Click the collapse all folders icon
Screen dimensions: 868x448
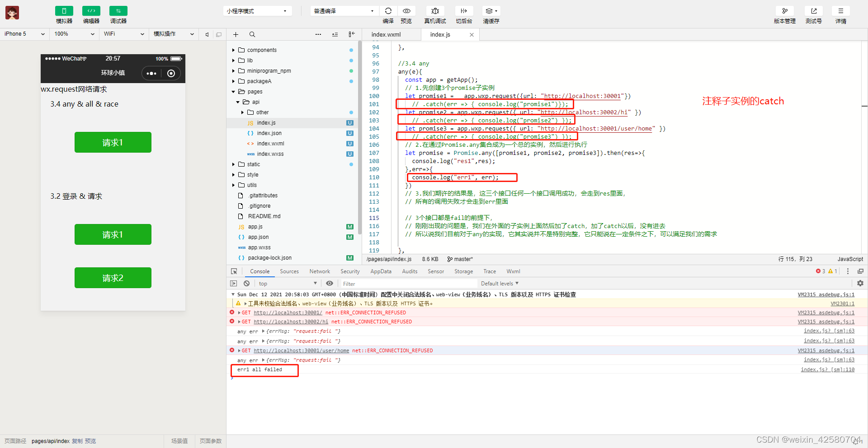[x=335, y=34]
